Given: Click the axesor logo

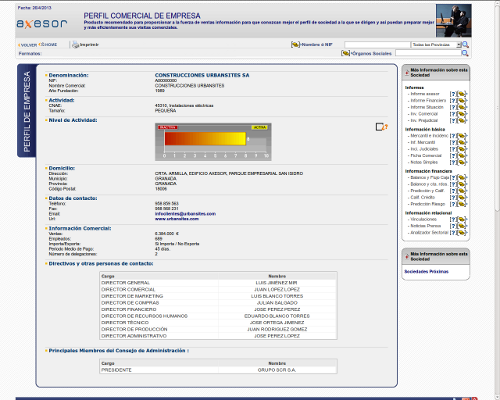Looking at the screenshot, I should tap(42, 24).
